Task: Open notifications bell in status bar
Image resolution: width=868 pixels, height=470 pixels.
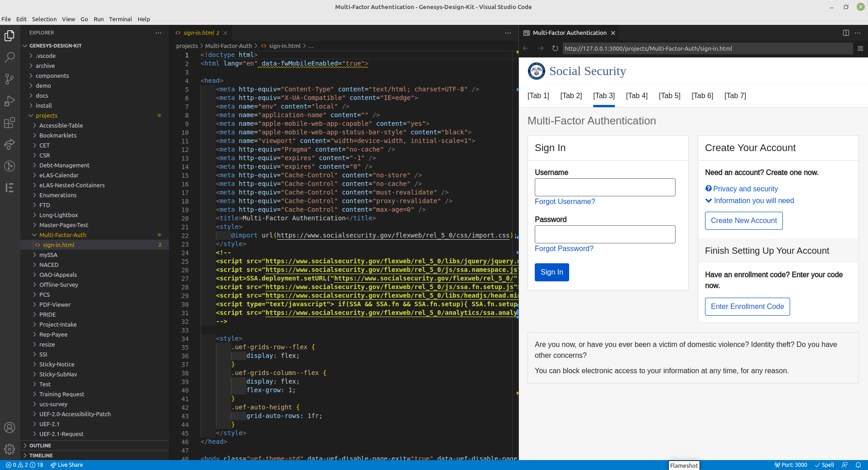Action: [858, 465]
